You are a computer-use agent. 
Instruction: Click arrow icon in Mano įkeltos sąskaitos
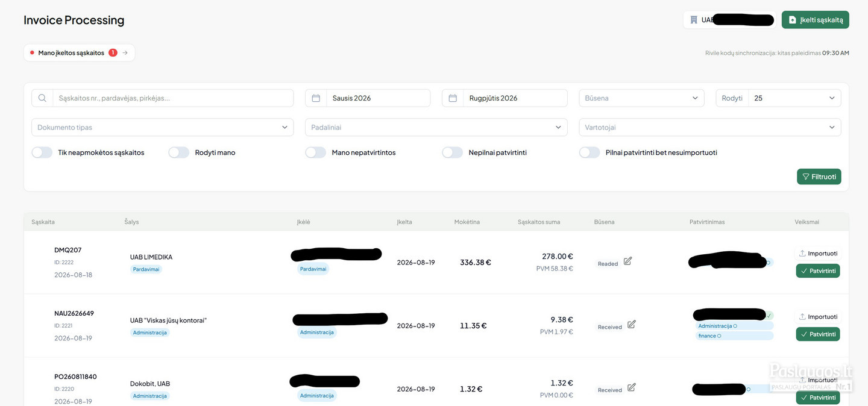pyautogui.click(x=125, y=53)
